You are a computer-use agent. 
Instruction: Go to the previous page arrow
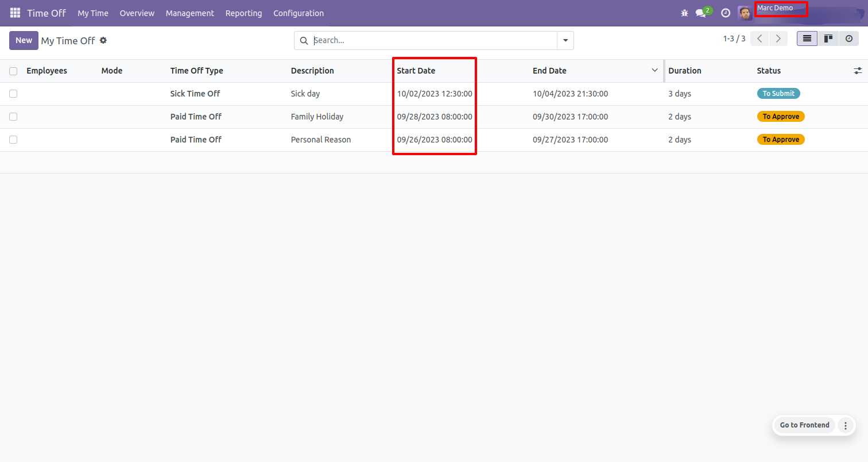pyautogui.click(x=759, y=38)
